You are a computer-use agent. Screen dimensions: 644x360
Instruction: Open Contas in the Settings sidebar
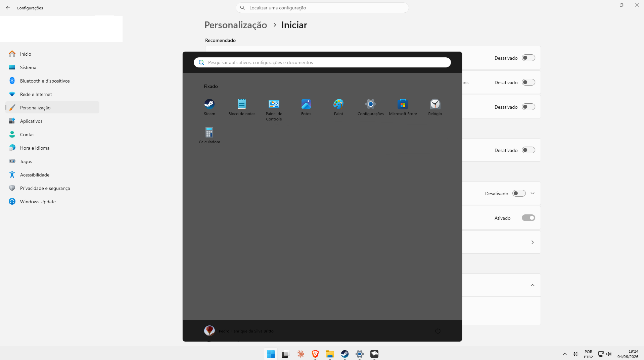coord(52,135)
